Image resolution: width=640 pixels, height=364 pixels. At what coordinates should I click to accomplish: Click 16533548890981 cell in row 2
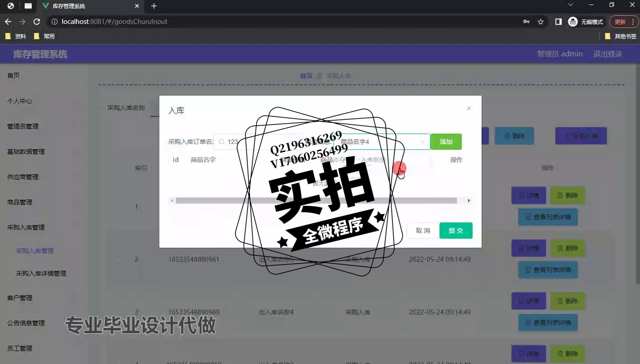click(x=193, y=259)
